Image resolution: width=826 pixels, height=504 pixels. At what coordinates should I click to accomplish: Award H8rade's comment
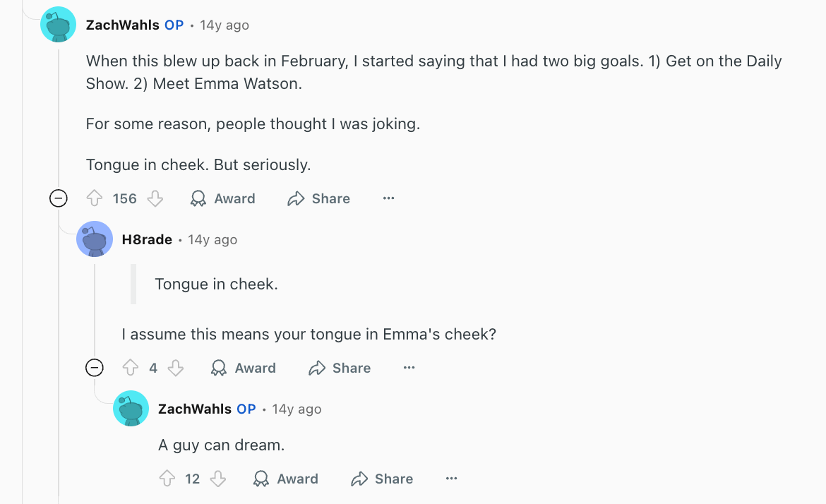[244, 368]
